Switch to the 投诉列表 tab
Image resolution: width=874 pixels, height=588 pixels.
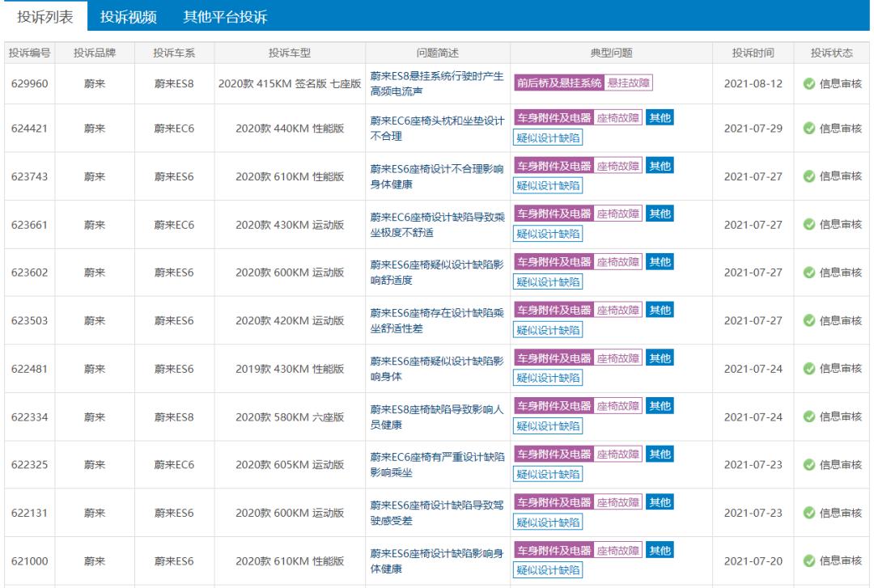pyautogui.click(x=45, y=17)
